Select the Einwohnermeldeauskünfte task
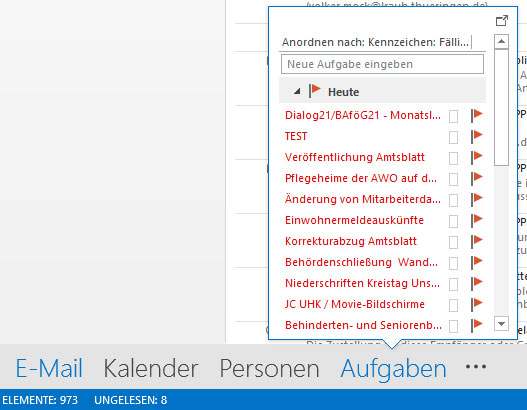 click(x=354, y=220)
